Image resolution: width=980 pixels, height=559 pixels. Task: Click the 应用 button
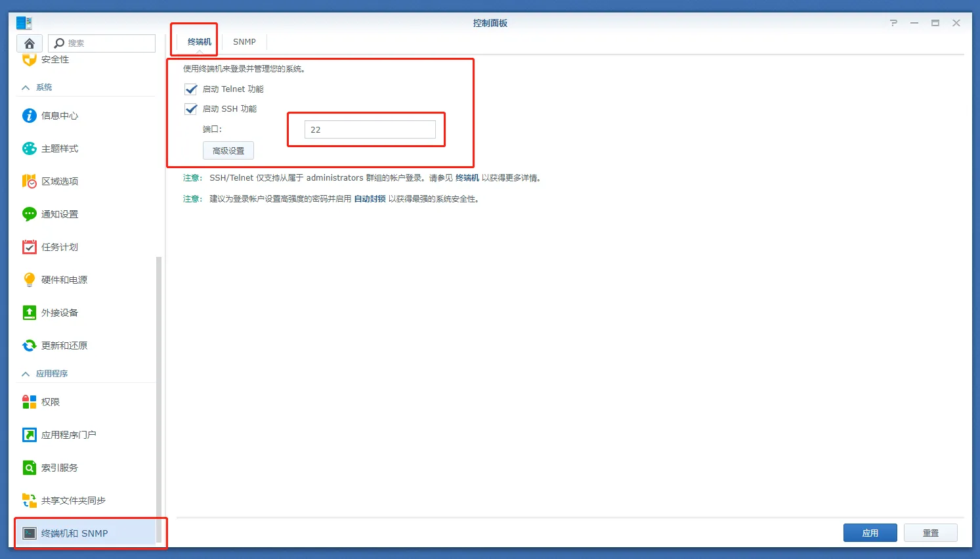pyautogui.click(x=870, y=533)
